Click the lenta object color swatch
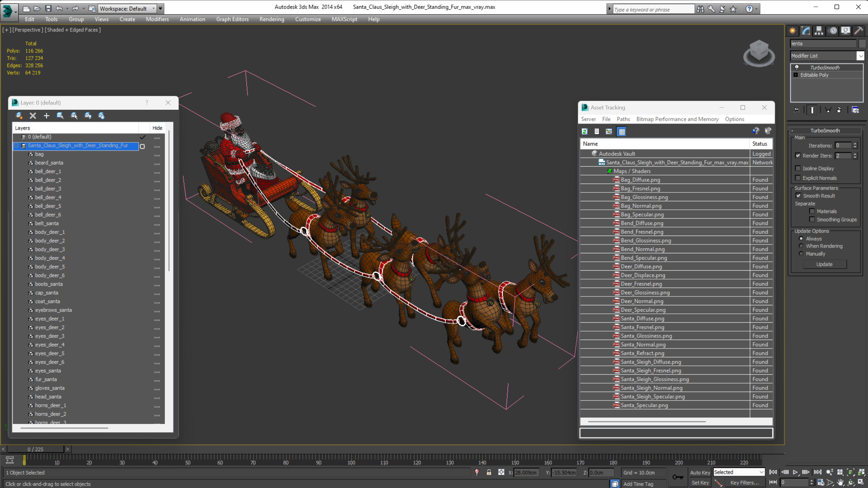This screenshot has height=488, width=868. [862, 43]
